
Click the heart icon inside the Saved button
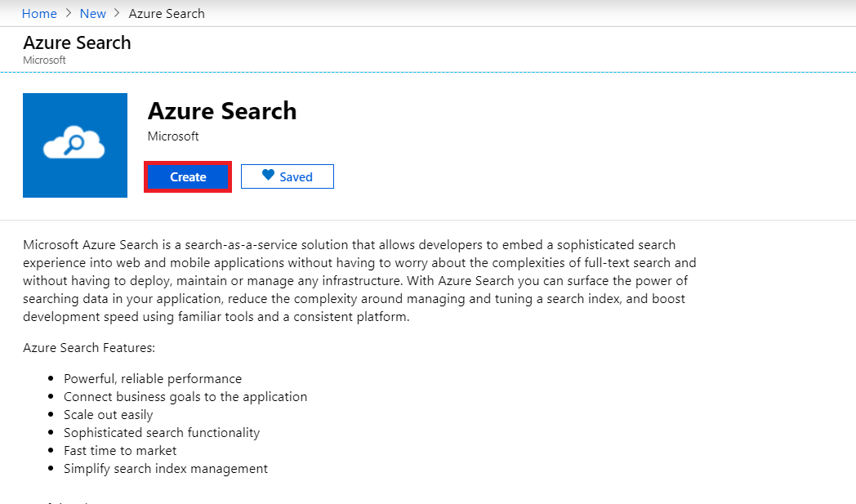pos(270,176)
